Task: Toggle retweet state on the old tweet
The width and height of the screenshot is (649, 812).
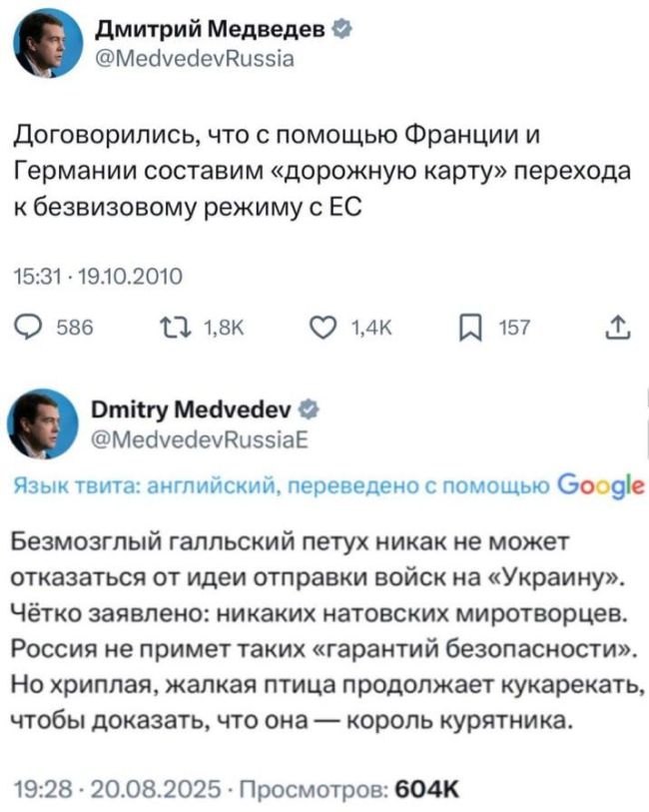Action: (175, 325)
